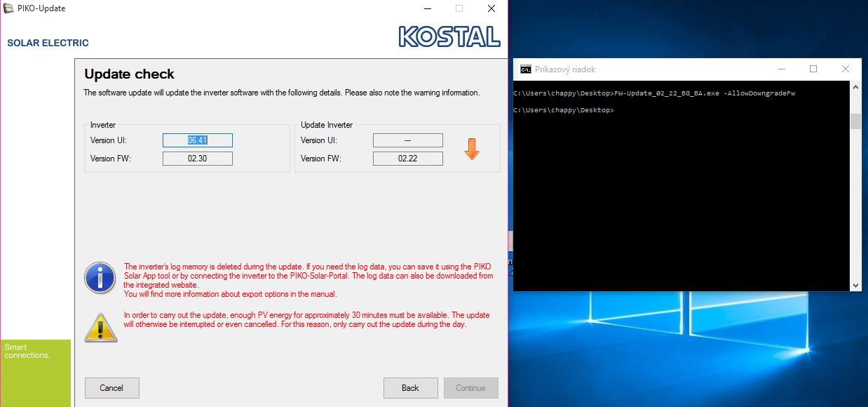Click the Inverter group label
The height and width of the screenshot is (407, 868).
tap(103, 125)
